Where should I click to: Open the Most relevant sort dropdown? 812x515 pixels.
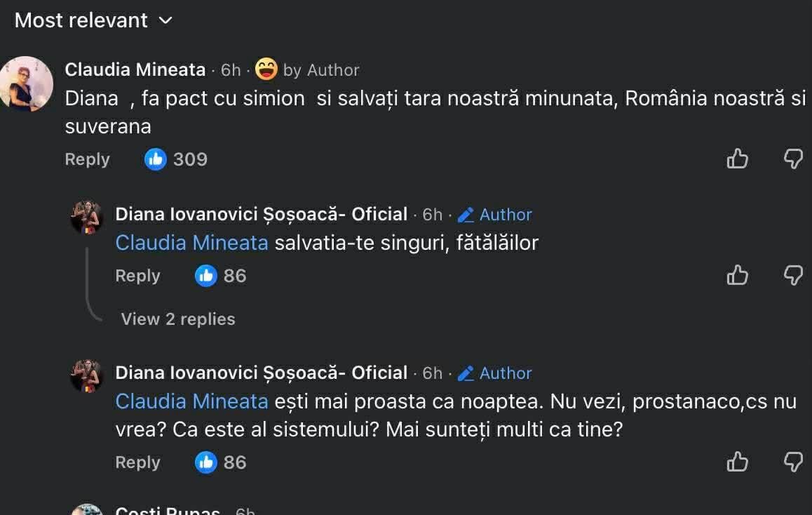pyautogui.click(x=93, y=20)
